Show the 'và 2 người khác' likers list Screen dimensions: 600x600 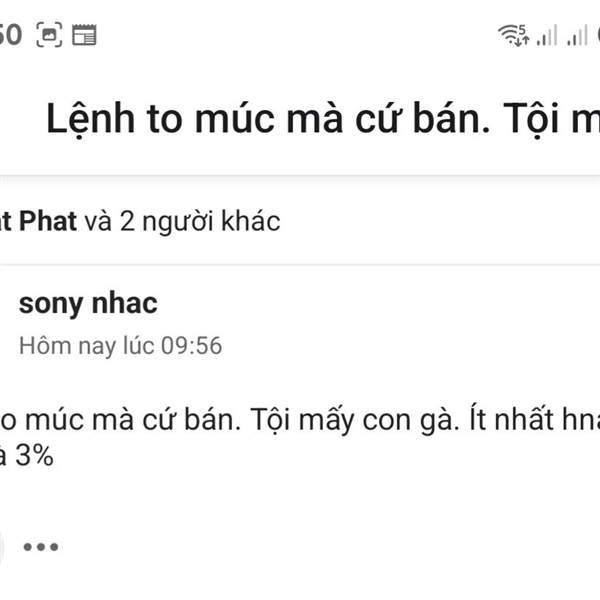(182, 222)
